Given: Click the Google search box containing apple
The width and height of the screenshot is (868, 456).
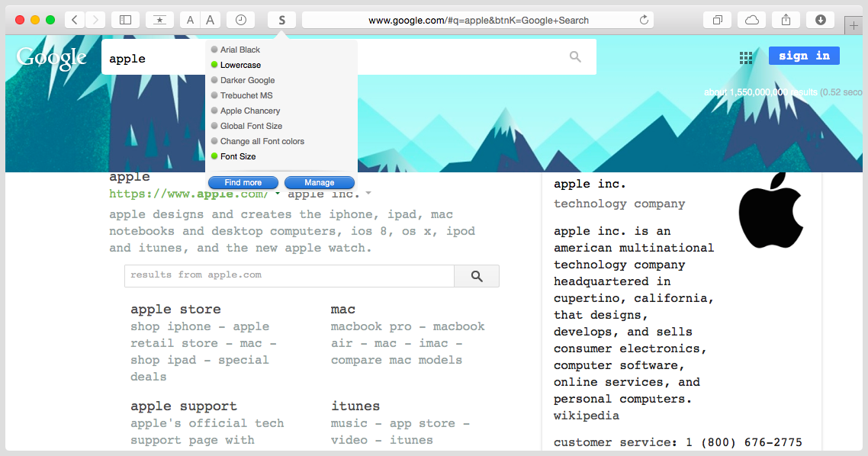Looking at the screenshot, I should pyautogui.click(x=349, y=57).
